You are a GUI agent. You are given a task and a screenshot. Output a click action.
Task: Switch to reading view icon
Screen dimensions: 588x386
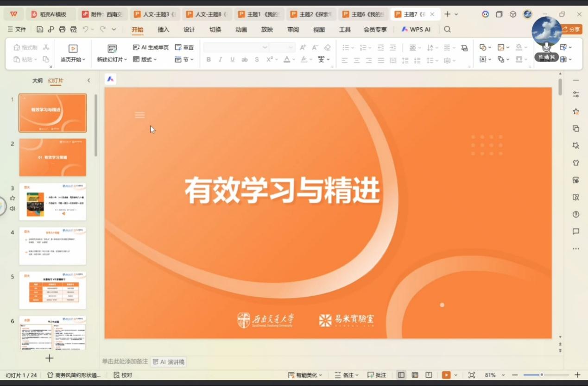(429, 375)
